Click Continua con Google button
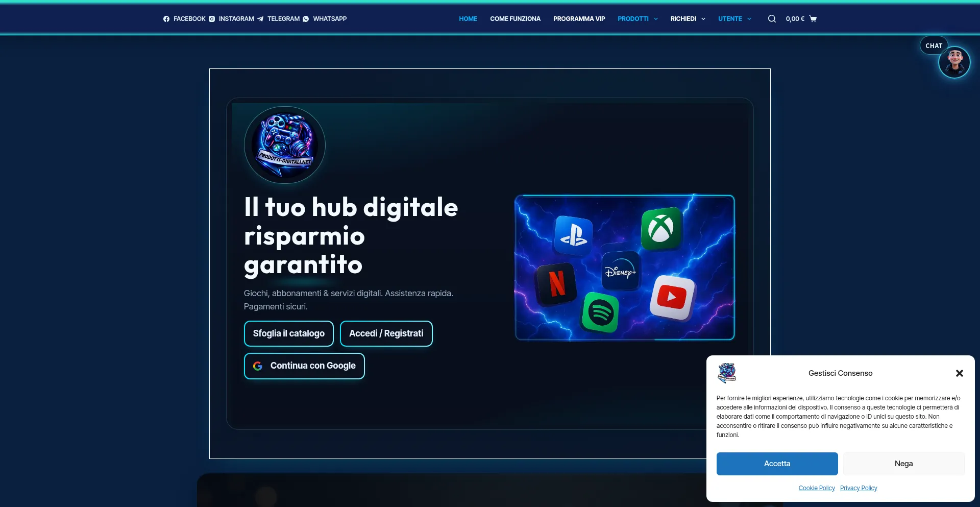980x507 pixels. [304, 366]
